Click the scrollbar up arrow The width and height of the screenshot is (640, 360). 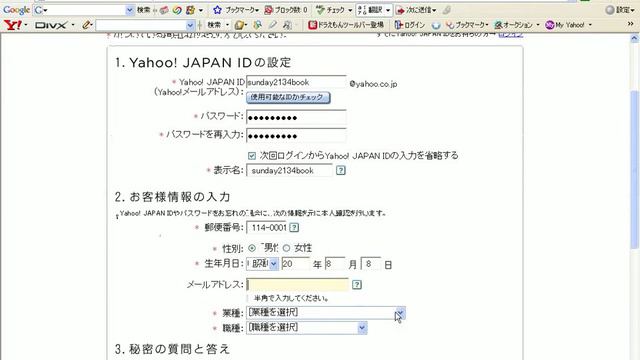point(634,39)
